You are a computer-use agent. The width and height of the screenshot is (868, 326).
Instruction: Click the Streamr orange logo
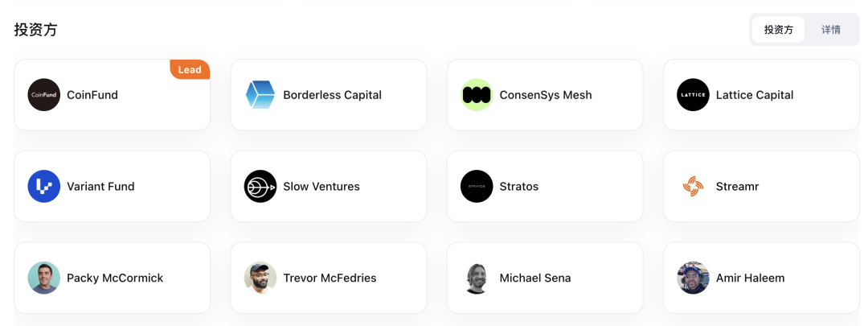[x=693, y=187]
